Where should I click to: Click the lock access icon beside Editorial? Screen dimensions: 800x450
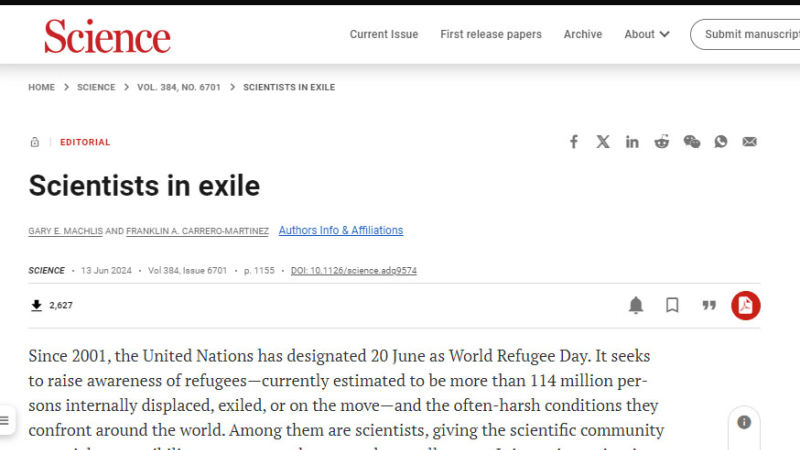coord(35,142)
